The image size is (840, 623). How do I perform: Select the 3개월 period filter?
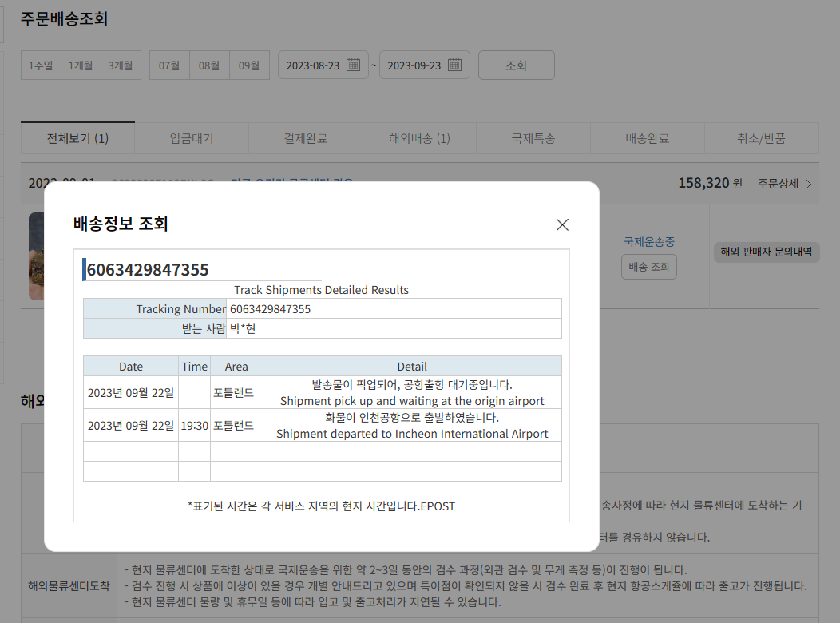click(121, 65)
